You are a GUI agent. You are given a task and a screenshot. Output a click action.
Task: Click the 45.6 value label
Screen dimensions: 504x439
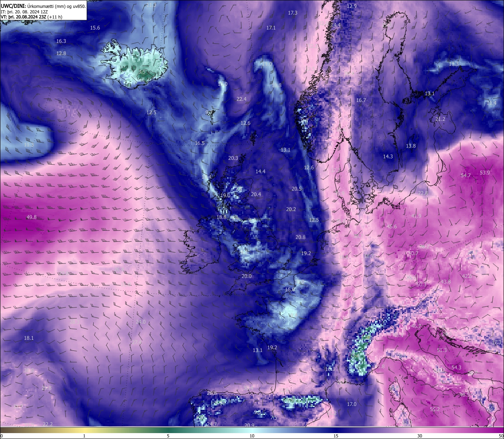click(392, 226)
